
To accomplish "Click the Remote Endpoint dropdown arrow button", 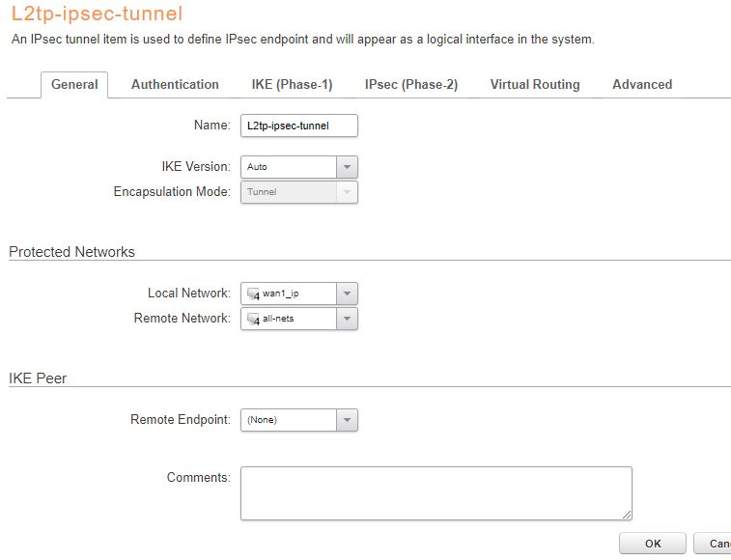I will click(x=348, y=420).
